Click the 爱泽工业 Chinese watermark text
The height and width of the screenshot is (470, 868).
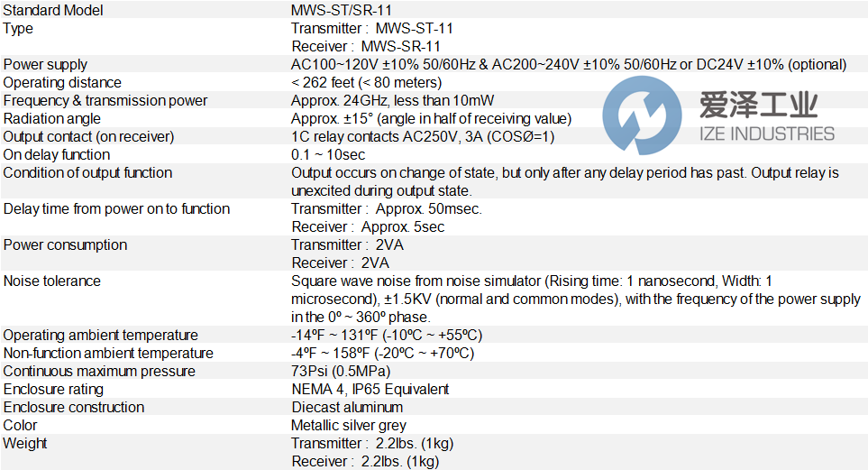(758, 105)
